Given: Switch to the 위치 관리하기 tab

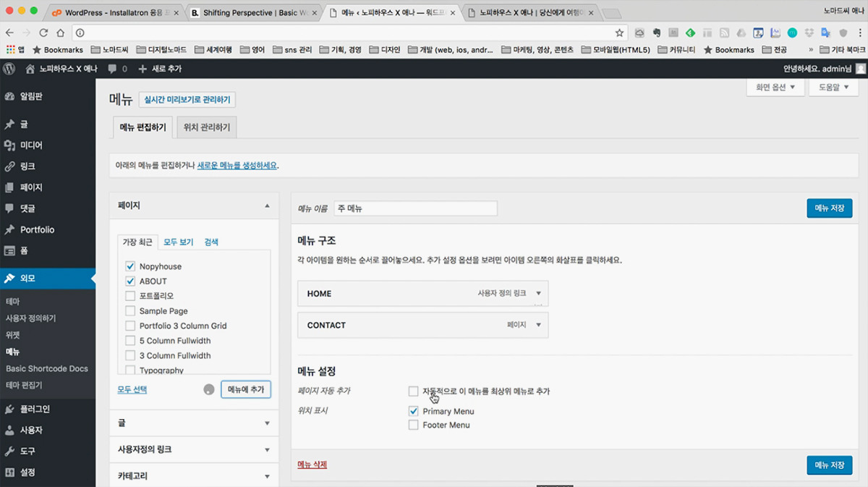Looking at the screenshot, I should pos(207,127).
